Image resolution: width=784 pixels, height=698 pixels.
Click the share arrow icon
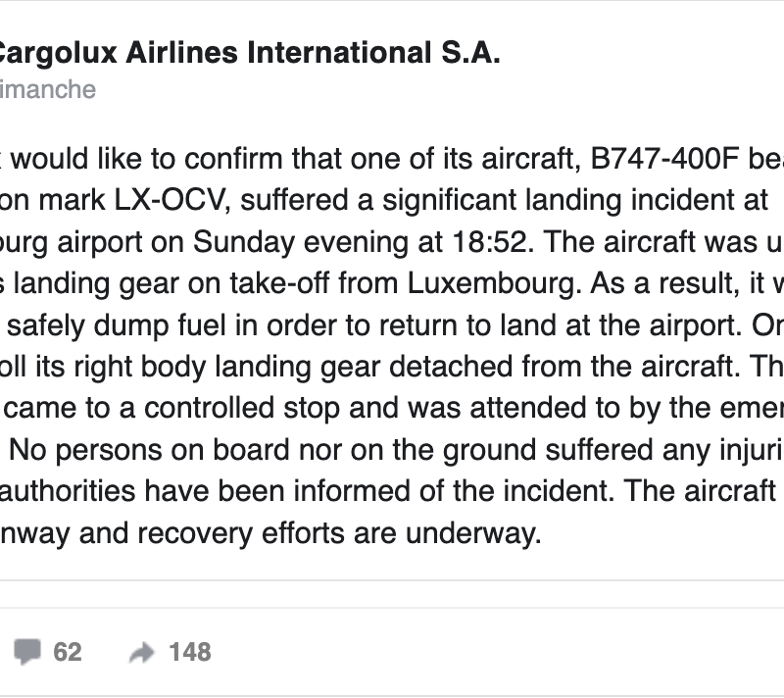(x=143, y=653)
